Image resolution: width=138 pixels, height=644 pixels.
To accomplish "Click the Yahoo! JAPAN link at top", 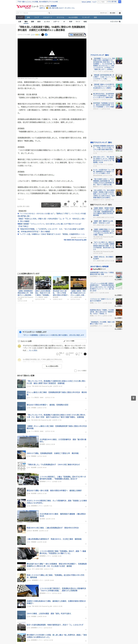I will (x=86, y=2).
